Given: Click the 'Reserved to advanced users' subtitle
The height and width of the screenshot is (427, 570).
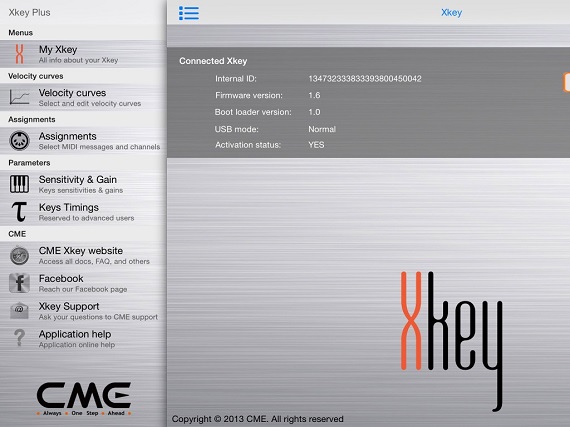Looking at the screenshot, I should pos(87,218).
